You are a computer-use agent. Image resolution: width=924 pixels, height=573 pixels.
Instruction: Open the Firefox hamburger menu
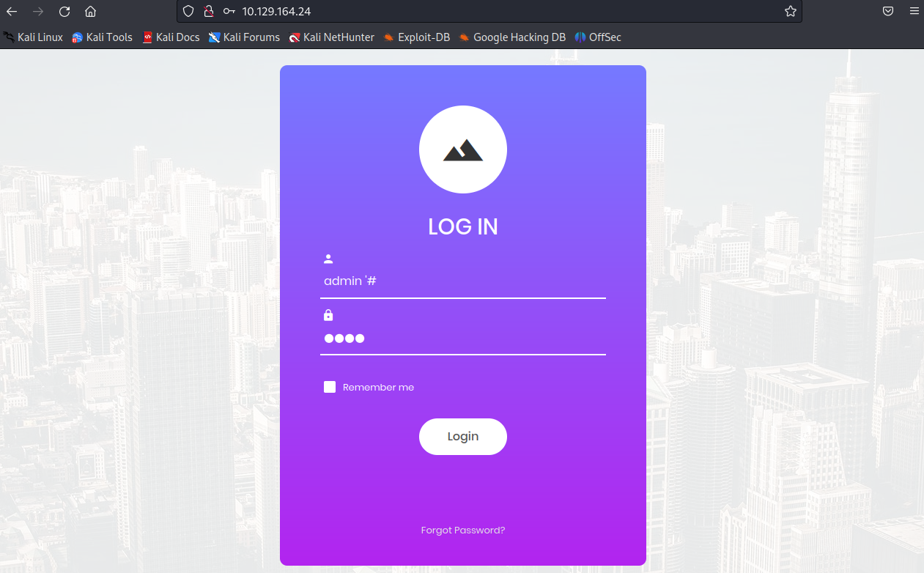(913, 11)
